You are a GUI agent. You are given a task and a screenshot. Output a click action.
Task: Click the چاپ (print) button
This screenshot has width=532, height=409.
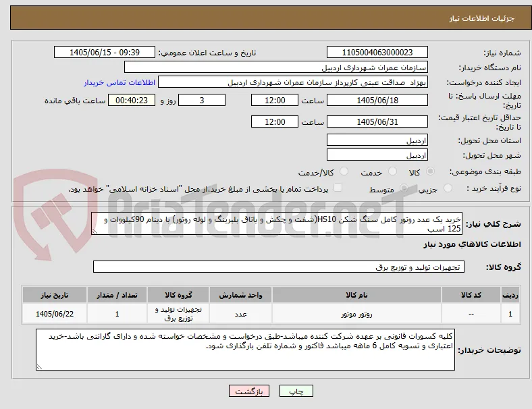coord(296,391)
